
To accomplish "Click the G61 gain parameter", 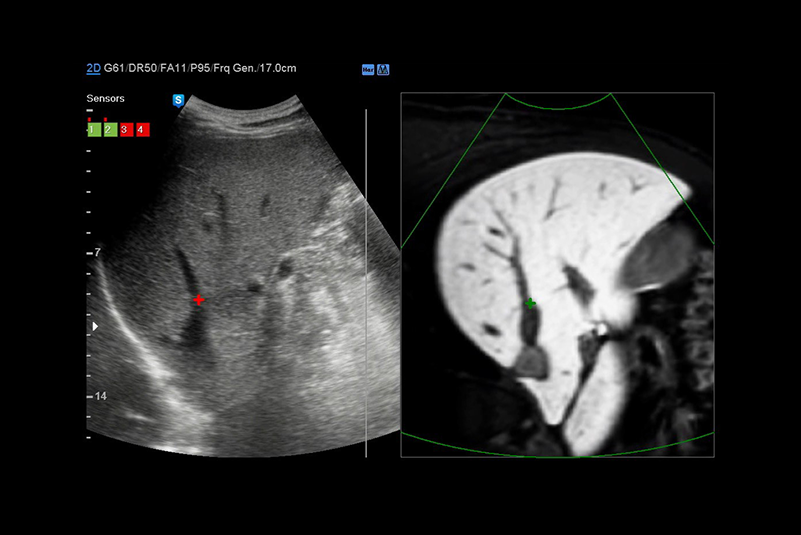I will 119,68.
